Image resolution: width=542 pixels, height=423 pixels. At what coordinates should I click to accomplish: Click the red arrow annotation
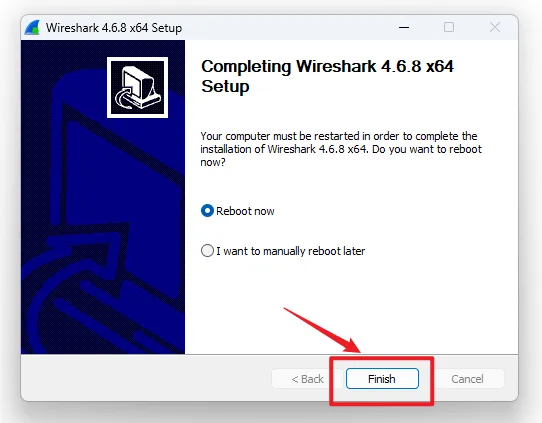323,330
